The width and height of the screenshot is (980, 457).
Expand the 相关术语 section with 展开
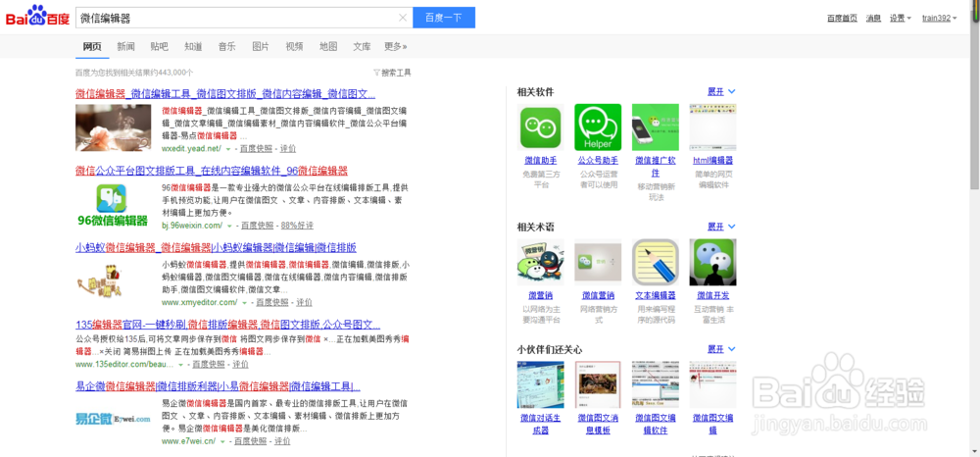pyautogui.click(x=721, y=227)
